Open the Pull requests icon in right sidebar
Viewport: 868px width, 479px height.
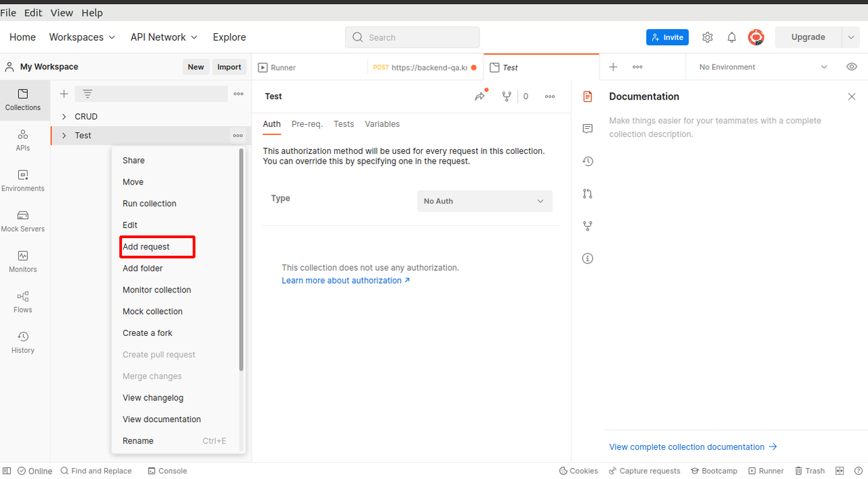tap(588, 193)
